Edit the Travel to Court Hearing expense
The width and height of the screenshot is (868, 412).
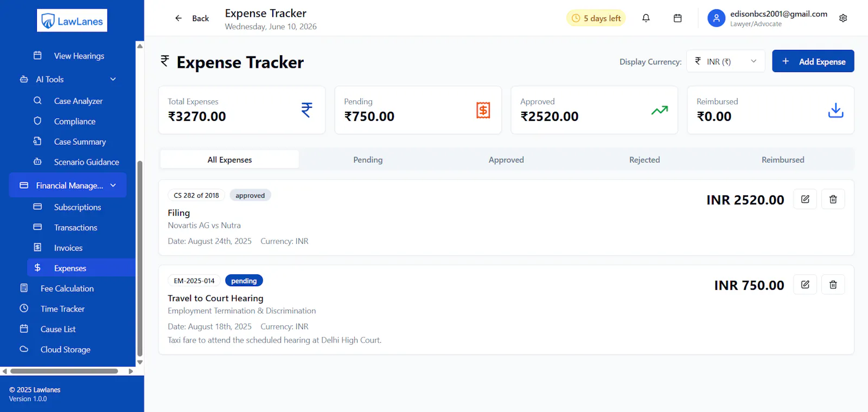coord(805,285)
